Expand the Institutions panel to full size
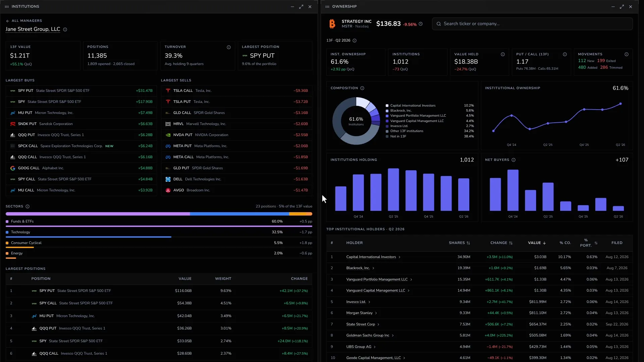Viewport: 644px width, 362px height. tap(301, 7)
